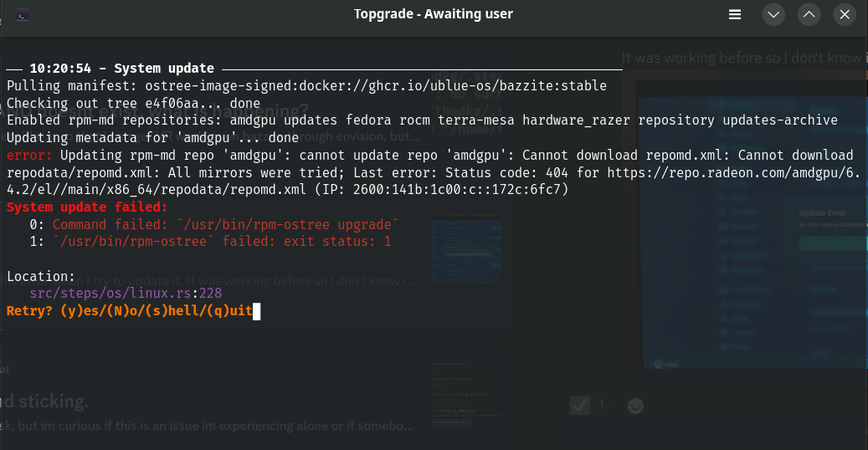Click "Updating metadata for 'amdgpu'" line
868x450 pixels.
click(153, 137)
